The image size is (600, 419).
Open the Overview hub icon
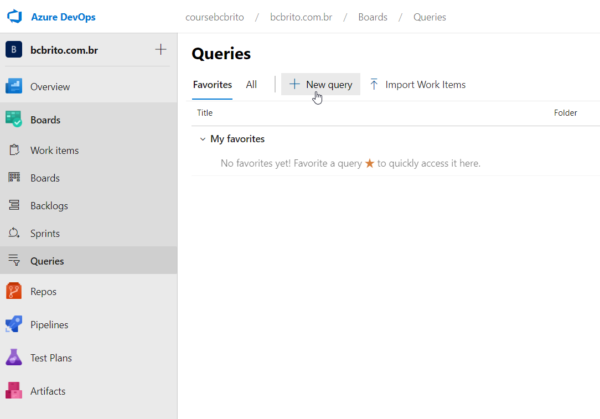pos(14,87)
